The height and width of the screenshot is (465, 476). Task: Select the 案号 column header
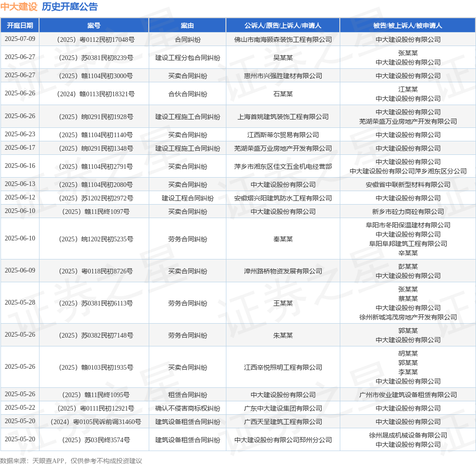[x=94, y=26]
